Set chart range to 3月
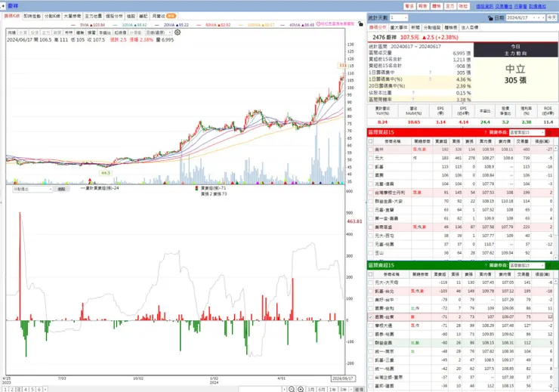 tap(311, 390)
